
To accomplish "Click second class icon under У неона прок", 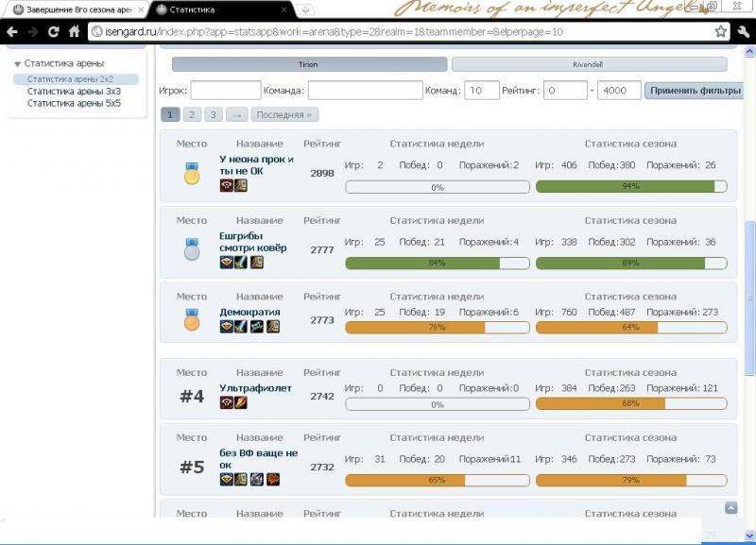I will point(241,185).
